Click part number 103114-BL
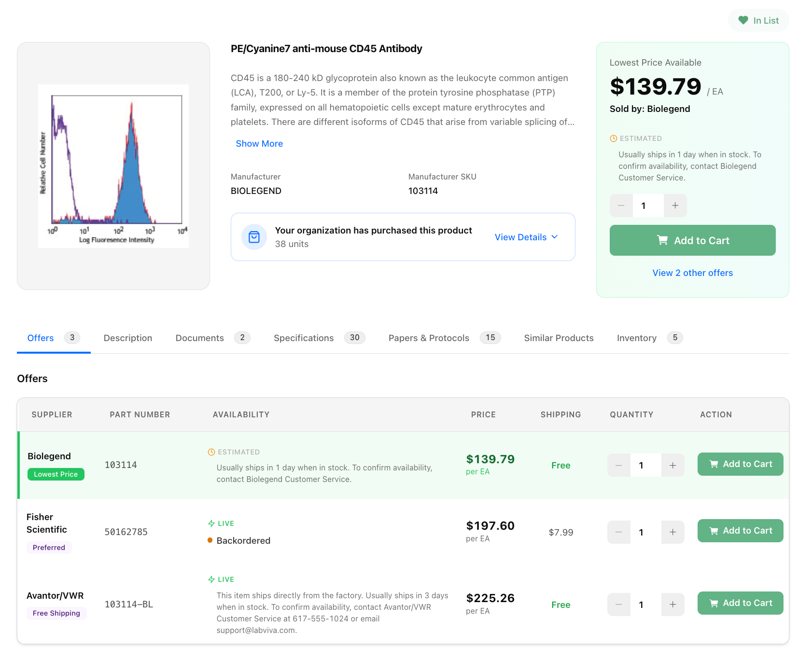 click(129, 605)
